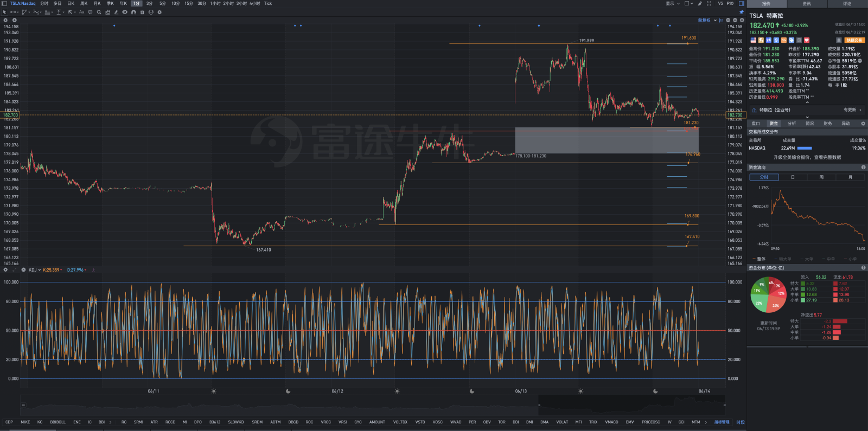This screenshot has width=868, height=431.
Task: Remove the KDJ indicator with its close icon
Action: coord(23,269)
